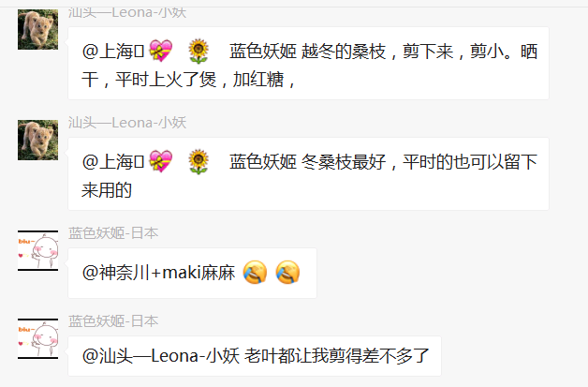Click the heart gift emoji in the 越冬的桑枝 message
588x387 pixels.
point(161,52)
